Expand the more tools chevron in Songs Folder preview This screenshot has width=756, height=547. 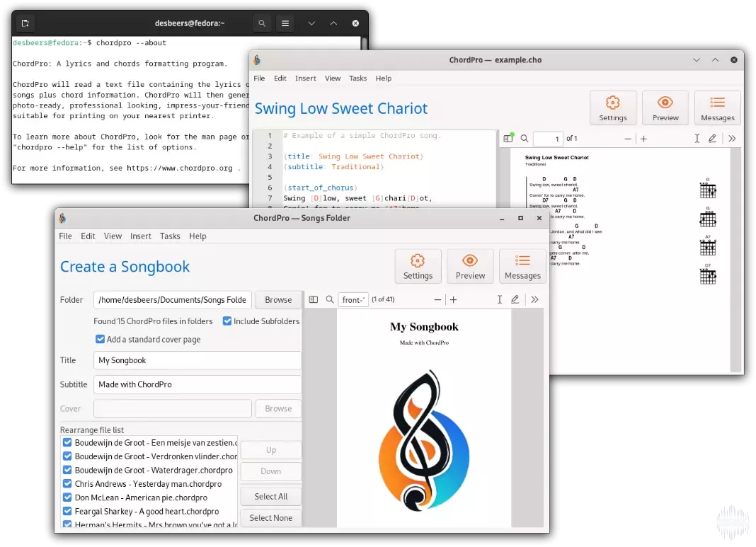click(x=534, y=300)
